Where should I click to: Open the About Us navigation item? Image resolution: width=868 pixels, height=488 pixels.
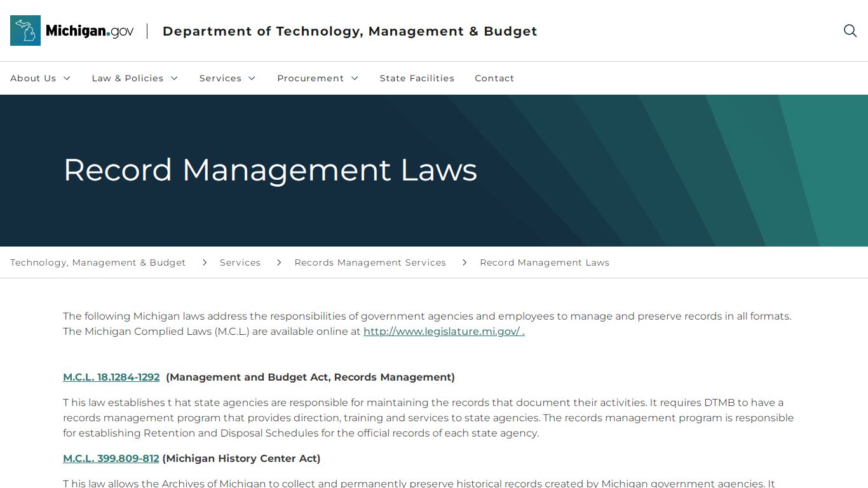(33, 78)
